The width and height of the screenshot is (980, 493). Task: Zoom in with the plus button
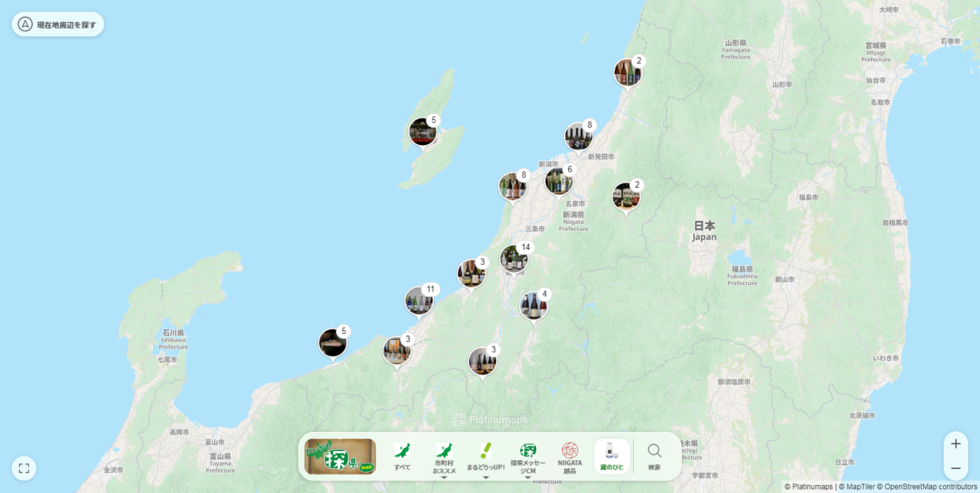click(x=955, y=444)
